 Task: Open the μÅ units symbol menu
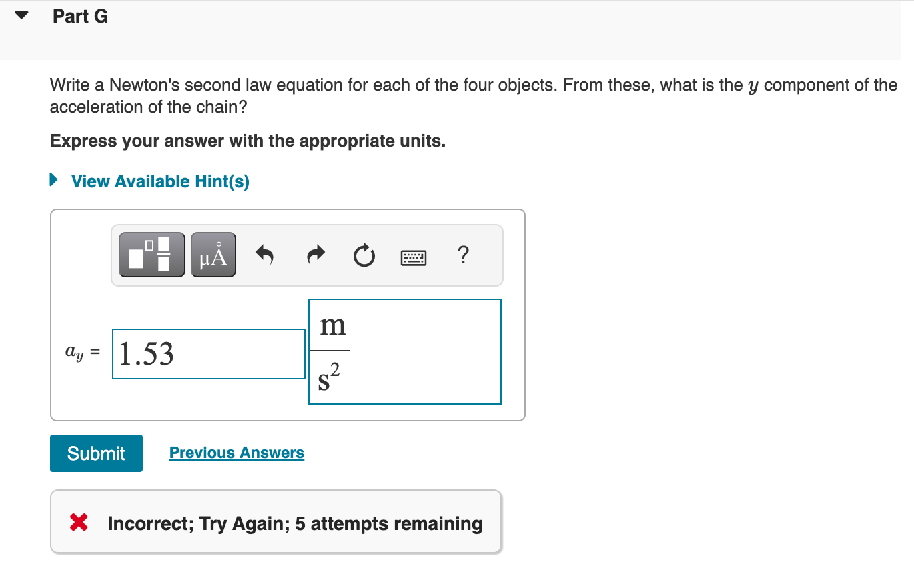click(213, 254)
